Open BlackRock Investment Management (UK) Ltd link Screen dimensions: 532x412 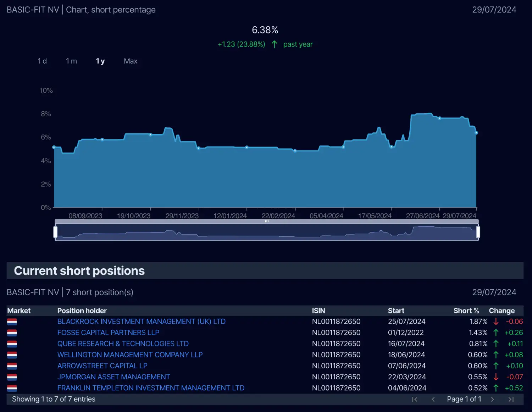coord(142,322)
